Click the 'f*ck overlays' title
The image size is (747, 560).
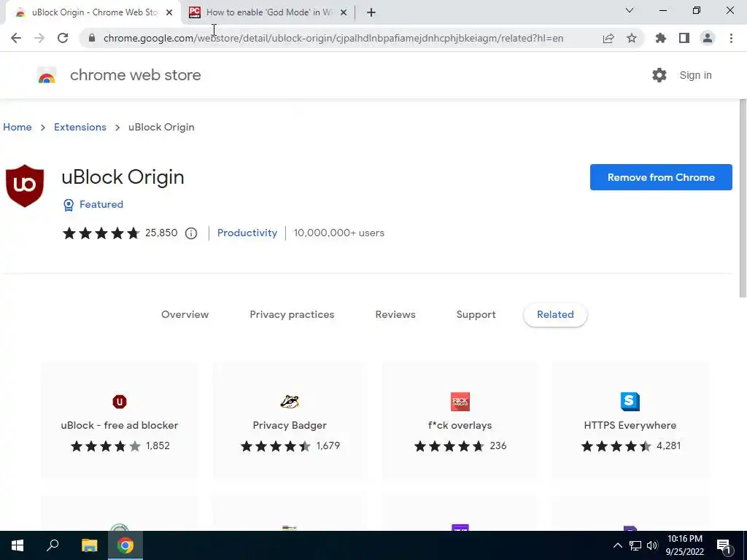pyautogui.click(x=460, y=425)
